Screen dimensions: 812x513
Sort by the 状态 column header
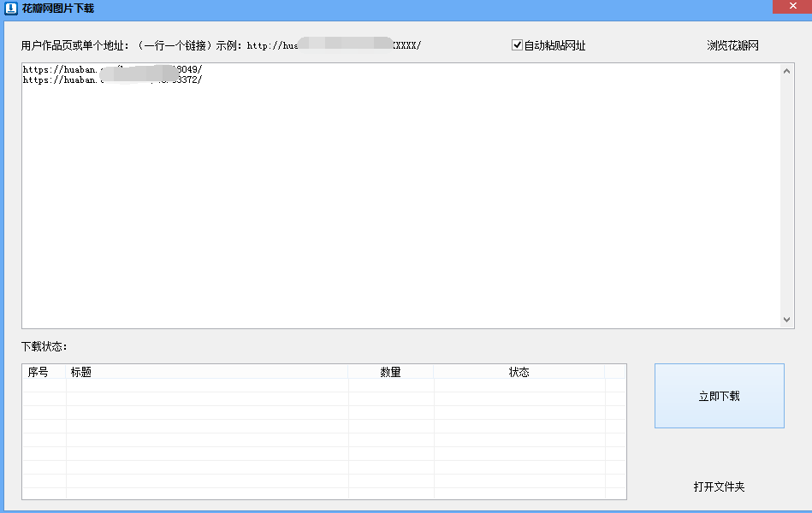click(519, 372)
